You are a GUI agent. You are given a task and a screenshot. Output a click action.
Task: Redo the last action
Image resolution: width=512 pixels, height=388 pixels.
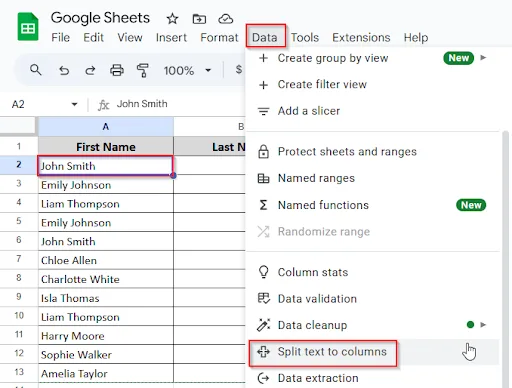tap(90, 70)
